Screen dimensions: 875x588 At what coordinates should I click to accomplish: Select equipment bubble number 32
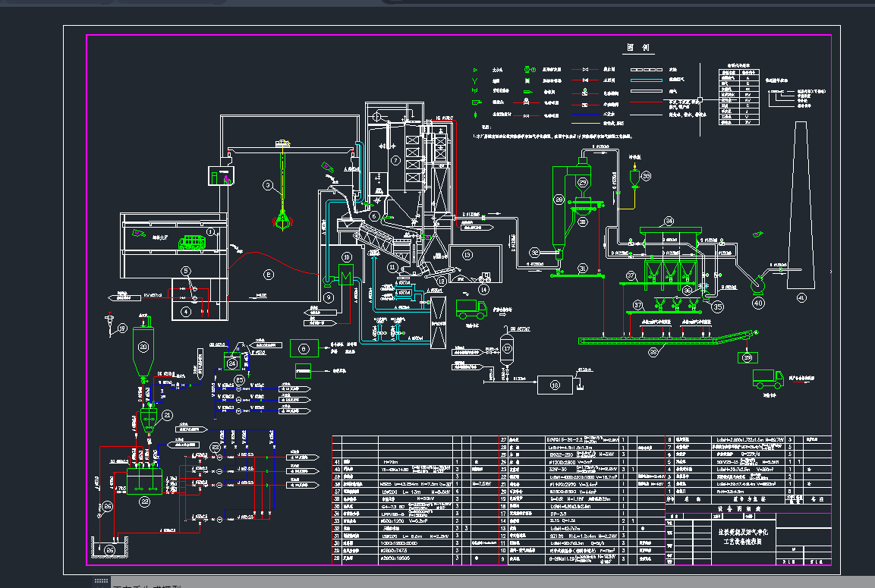(x=534, y=253)
